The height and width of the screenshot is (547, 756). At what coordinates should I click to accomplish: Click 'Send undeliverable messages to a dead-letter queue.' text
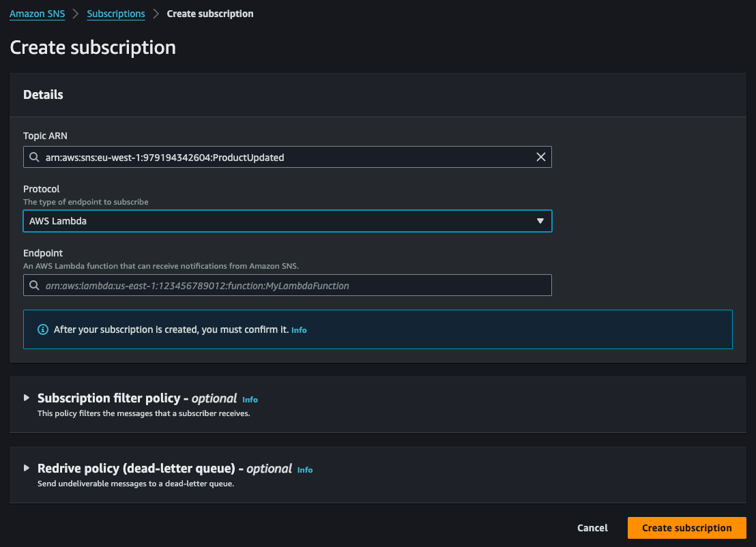136,484
